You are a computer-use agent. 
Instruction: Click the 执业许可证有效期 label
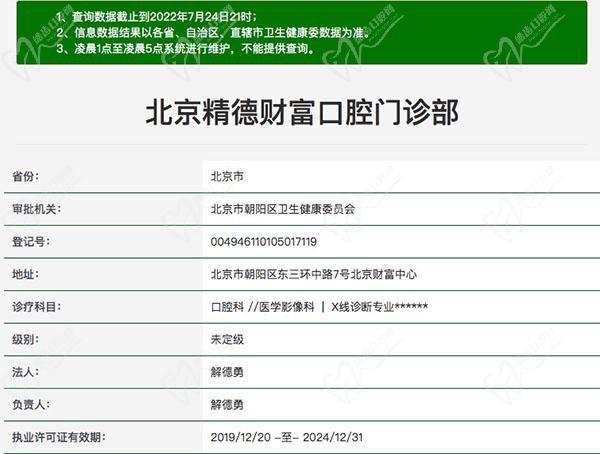pos(59,437)
